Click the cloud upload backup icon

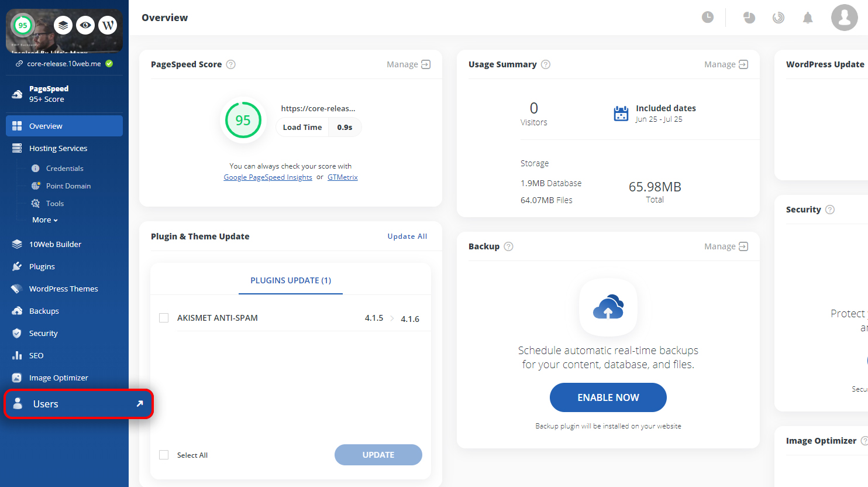pyautogui.click(x=608, y=307)
